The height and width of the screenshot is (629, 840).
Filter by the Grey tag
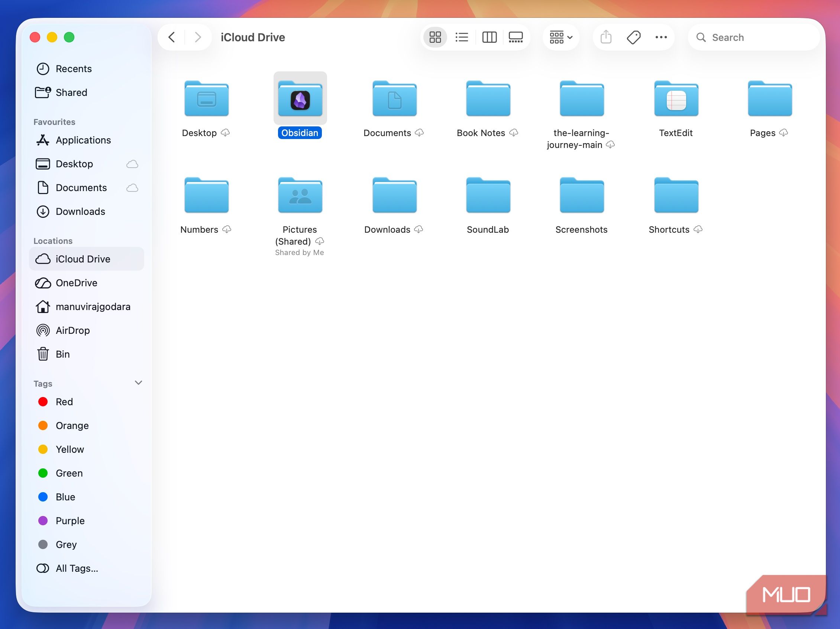[87, 545]
